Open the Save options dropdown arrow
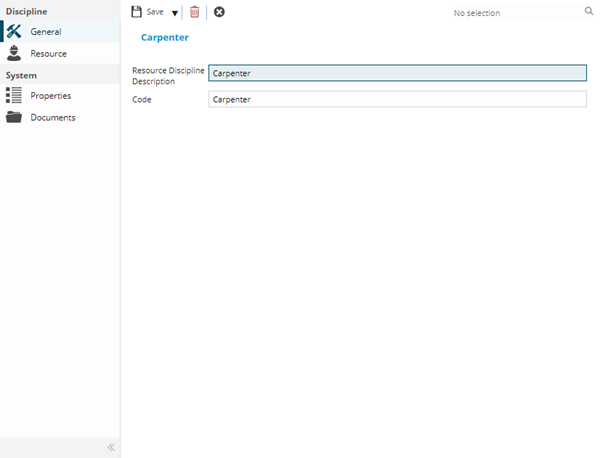Image resolution: width=600 pixels, height=458 pixels. tap(174, 13)
